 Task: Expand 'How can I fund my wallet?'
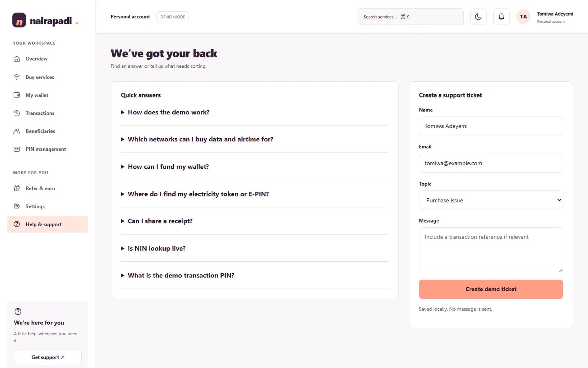tap(254, 167)
